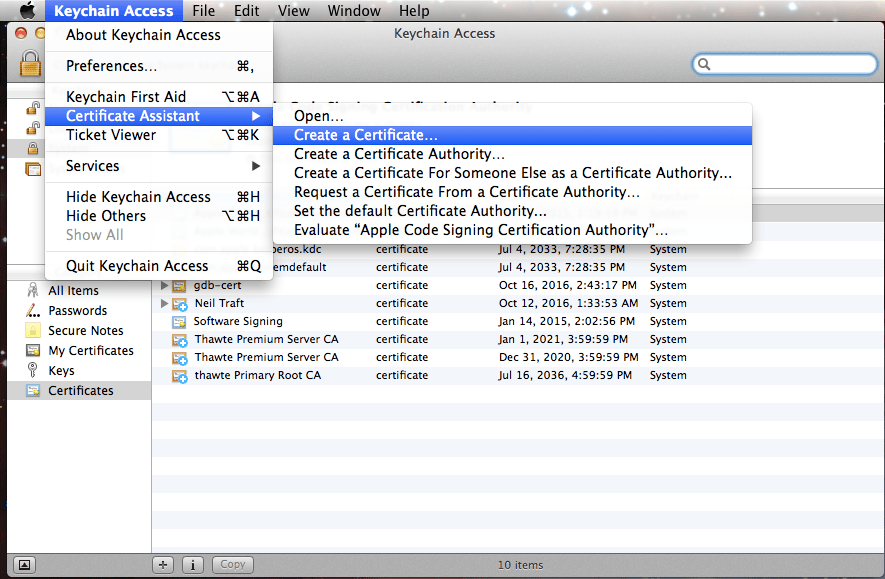Image resolution: width=885 pixels, height=579 pixels.
Task: Select the Keys category icon
Action: (33, 370)
